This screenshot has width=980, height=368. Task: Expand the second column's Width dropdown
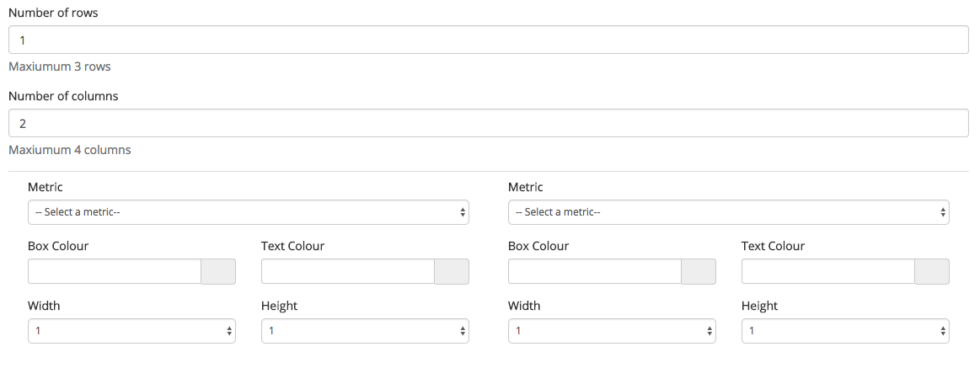[x=612, y=331]
